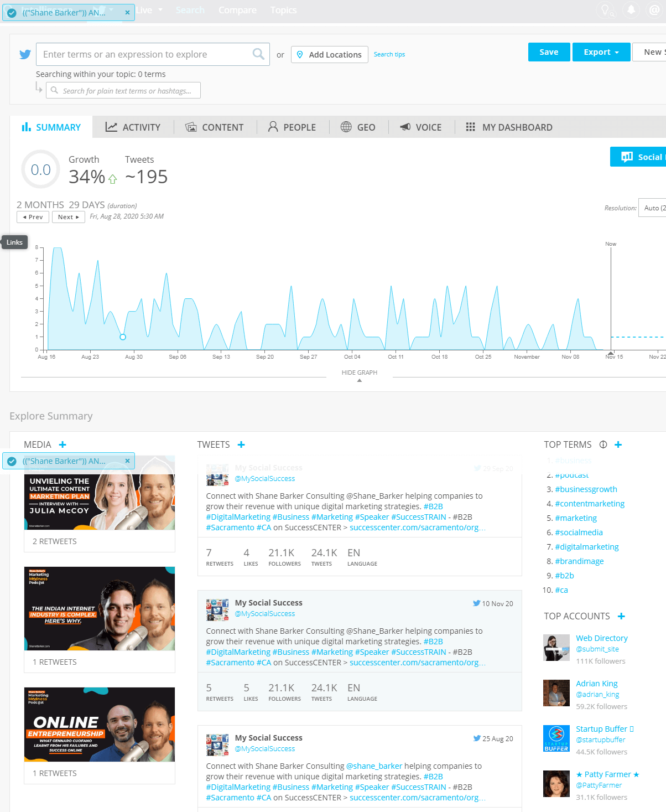Open Topics in top navigation

(x=283, y=10)
